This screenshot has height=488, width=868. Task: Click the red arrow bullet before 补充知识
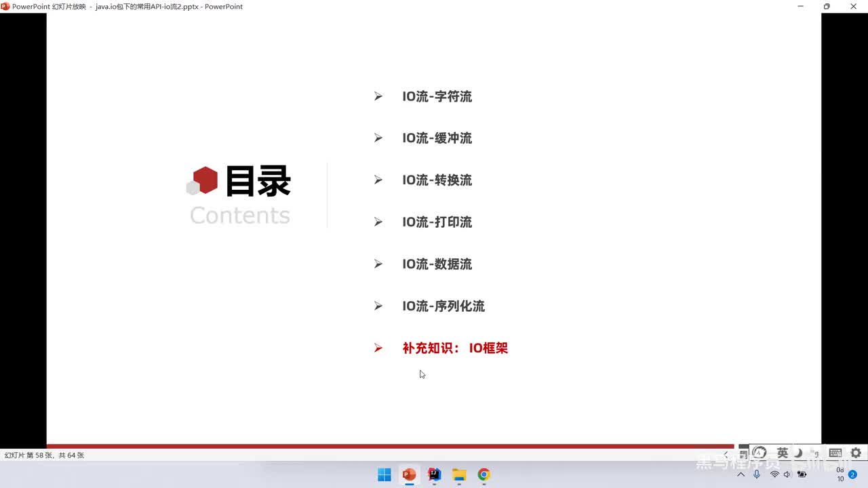pyautogui.click(x=378, y=348)
